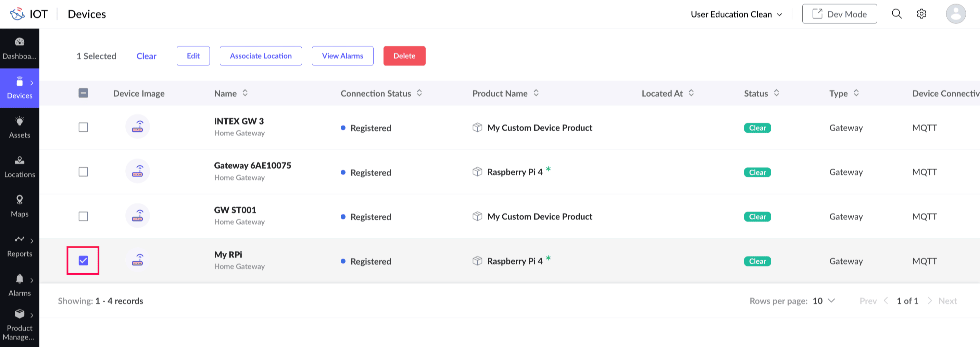Select the INTEX GW 3 checkbox
980x347 pixels.
tap(83, 127)
